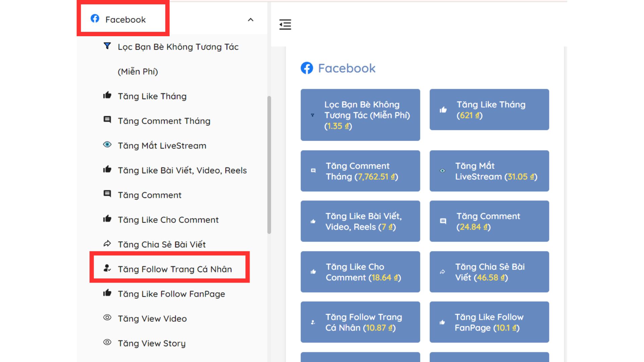Viewport: 644px width, 362px height.
Task: Click the eye icon beside Tăng View Story
Action: click(x=107, y=342)
